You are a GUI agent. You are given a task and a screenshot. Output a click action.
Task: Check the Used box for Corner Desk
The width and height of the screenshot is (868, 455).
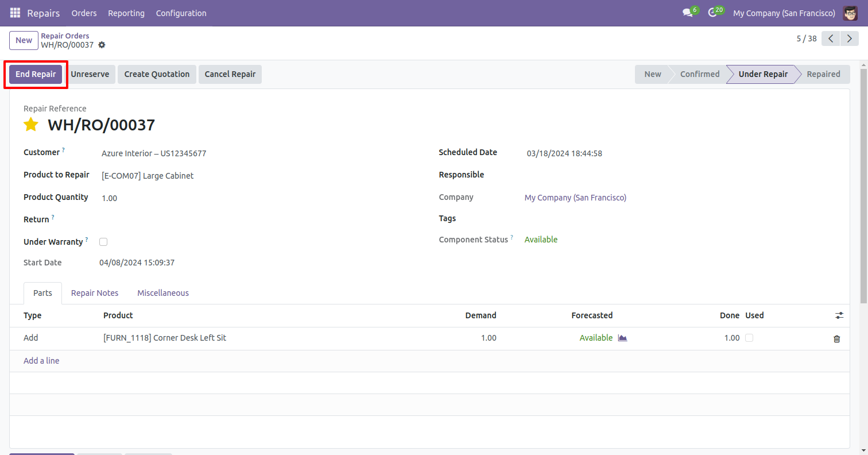(x=749, y=338)
